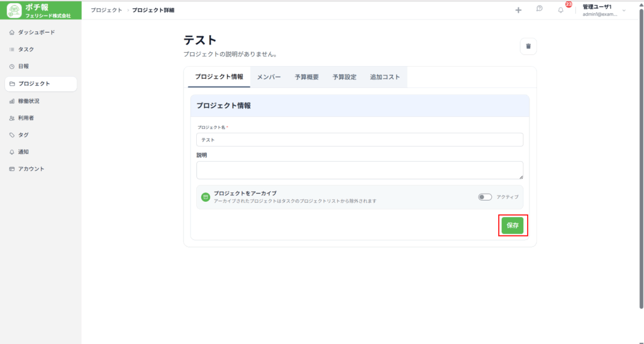Open タグ in the sidebar
The height and width of the screenshot is (344, 644).
pos(23,135)
